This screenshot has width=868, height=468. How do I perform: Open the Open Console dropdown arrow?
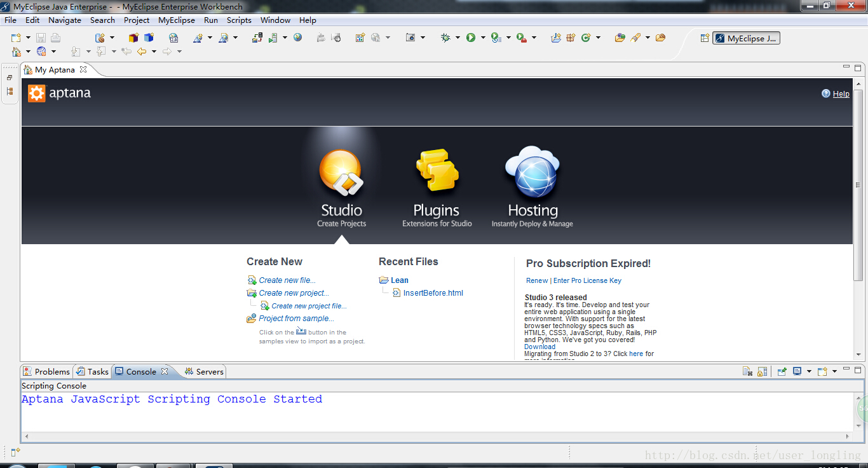pyautogui.click(x=834, y=371)
